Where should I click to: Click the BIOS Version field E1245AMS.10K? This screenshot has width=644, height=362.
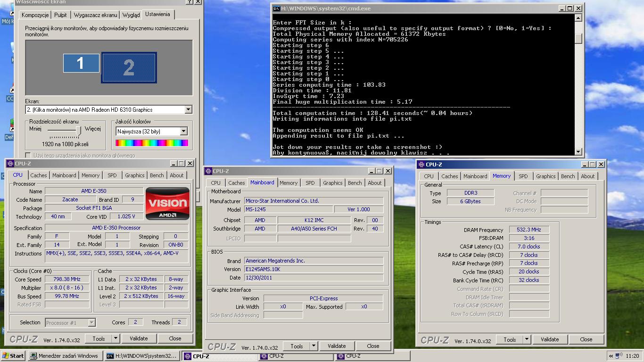(x=314, y=269)
